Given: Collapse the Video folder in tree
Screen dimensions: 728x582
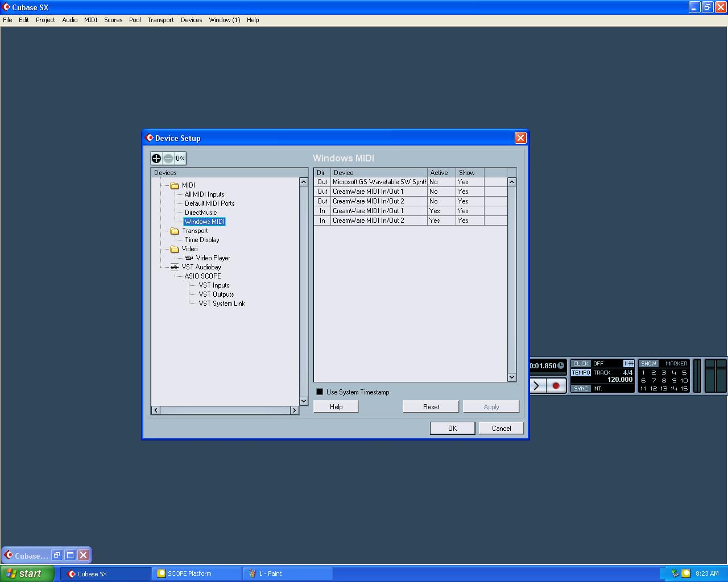Looking at the screenshot, I should coord(175,249).
